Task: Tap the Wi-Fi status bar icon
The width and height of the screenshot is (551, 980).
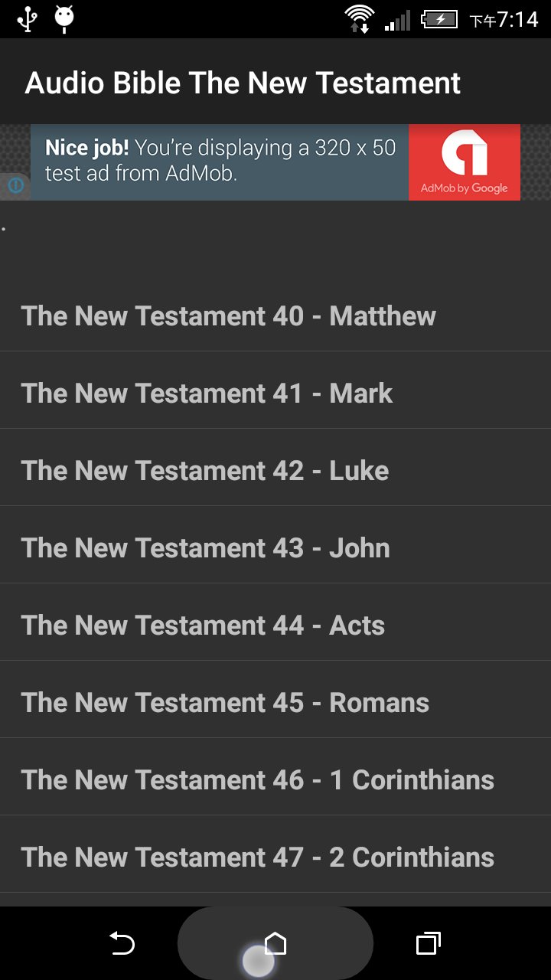Action: [360, 18]
